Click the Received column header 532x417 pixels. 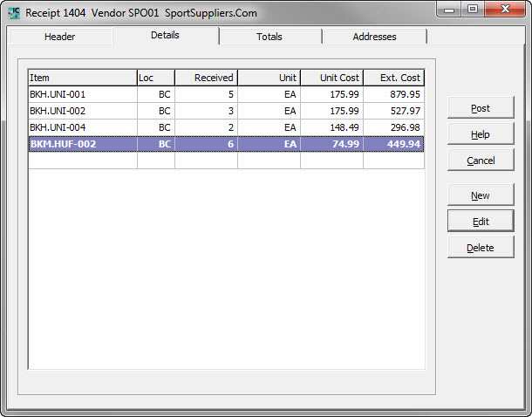[206, 78]
